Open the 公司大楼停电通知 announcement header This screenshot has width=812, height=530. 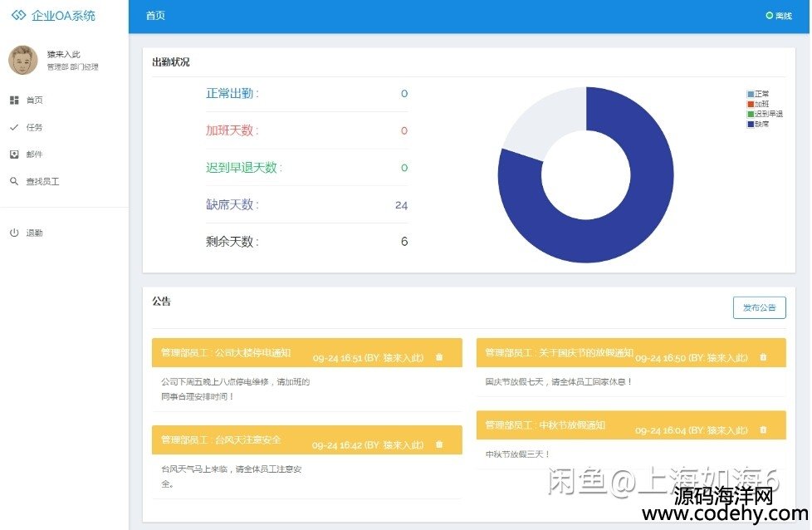(x=306, y=353)
